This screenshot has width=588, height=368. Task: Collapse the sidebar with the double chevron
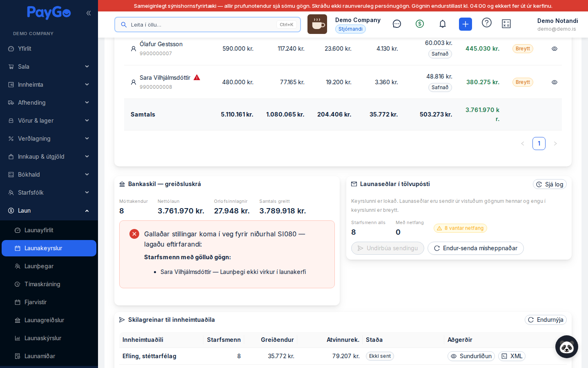click(89, 13)
